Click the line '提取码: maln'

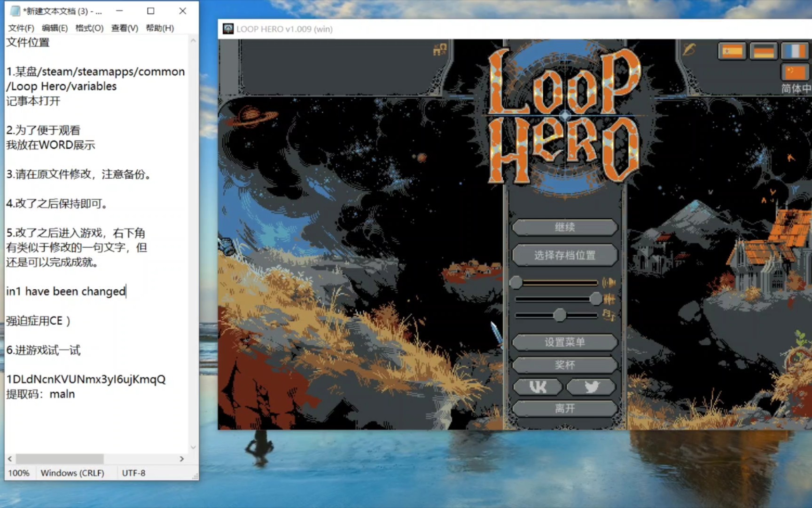pos(40,394)
